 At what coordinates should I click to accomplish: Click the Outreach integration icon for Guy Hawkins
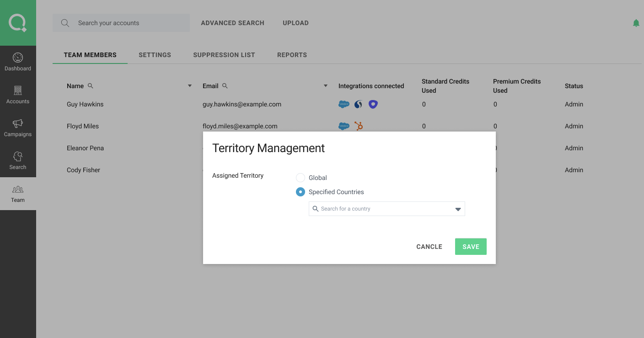pos(373,104)
